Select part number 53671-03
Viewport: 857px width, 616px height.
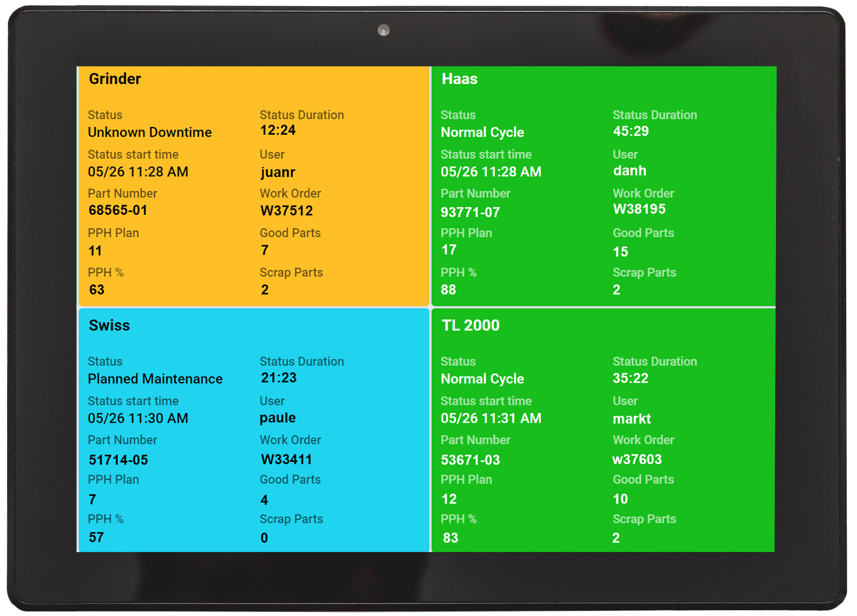point(470,460)
